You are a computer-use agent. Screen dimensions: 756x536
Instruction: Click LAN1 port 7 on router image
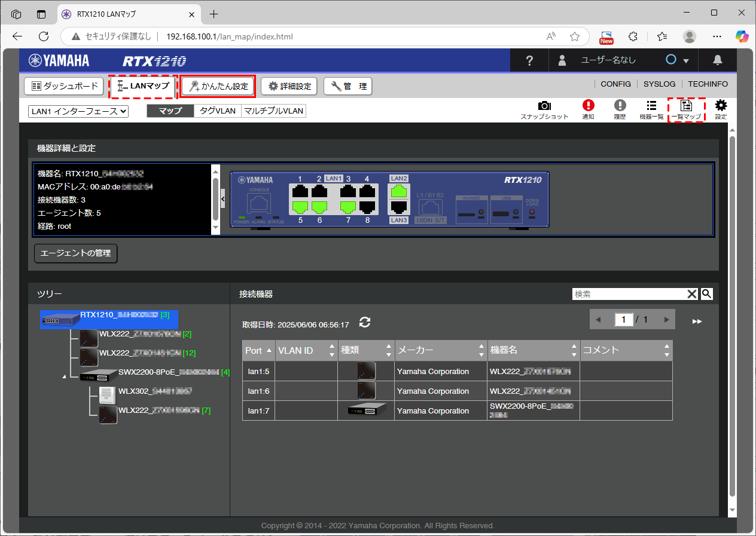[348, 207]
